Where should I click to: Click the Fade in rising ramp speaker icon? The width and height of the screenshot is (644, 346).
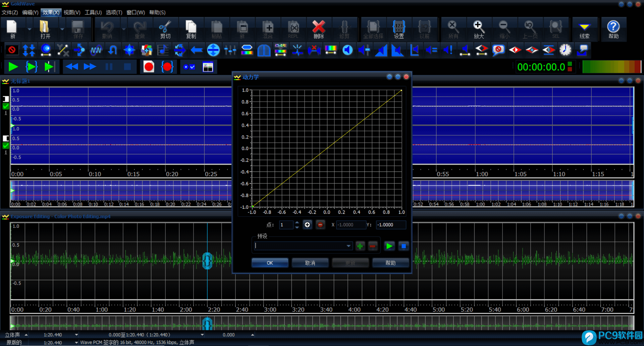coord(381,50)
